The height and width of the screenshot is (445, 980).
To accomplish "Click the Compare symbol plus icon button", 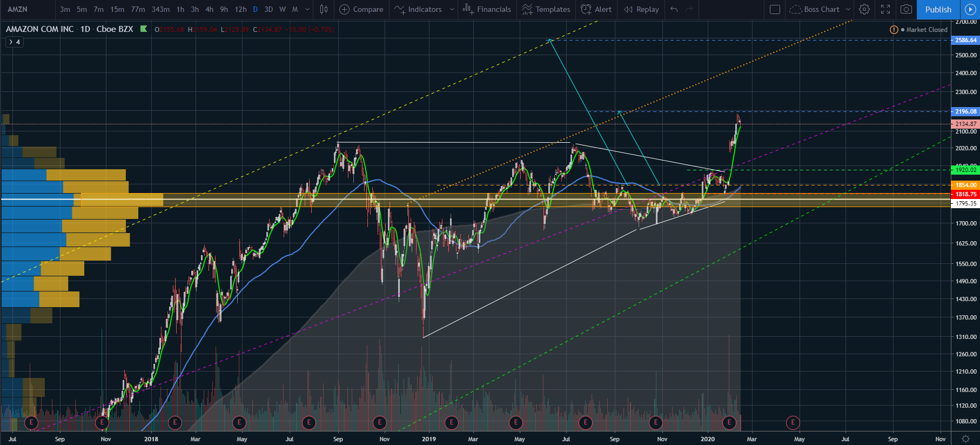I will (x=344, y=9).
